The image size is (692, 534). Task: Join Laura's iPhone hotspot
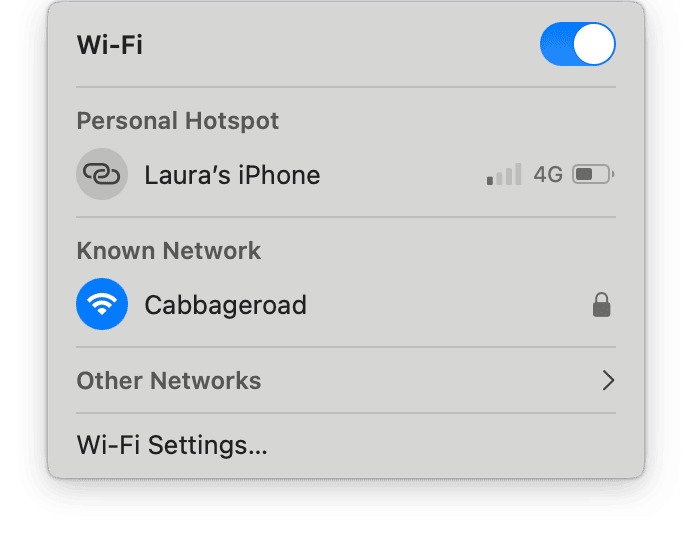(x=346, y=174)
